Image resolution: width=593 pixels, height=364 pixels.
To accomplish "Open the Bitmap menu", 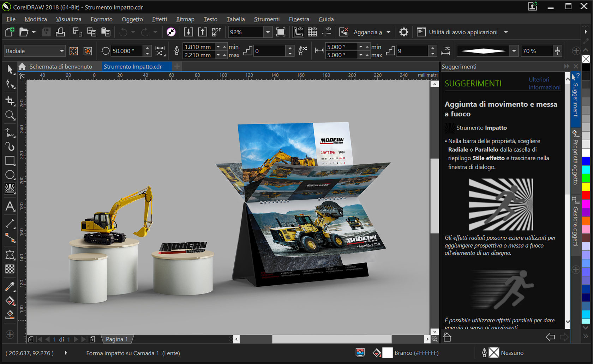I will click(185, 19).
